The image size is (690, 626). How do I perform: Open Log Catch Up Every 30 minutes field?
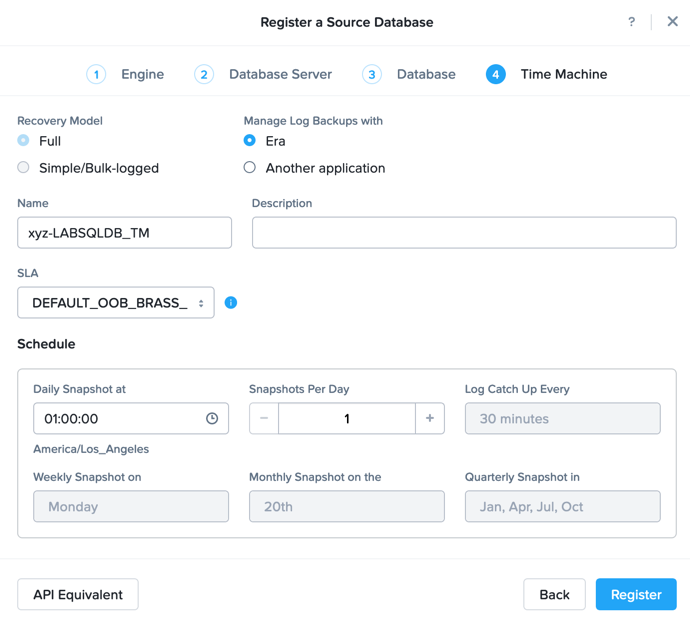point(562,418)
